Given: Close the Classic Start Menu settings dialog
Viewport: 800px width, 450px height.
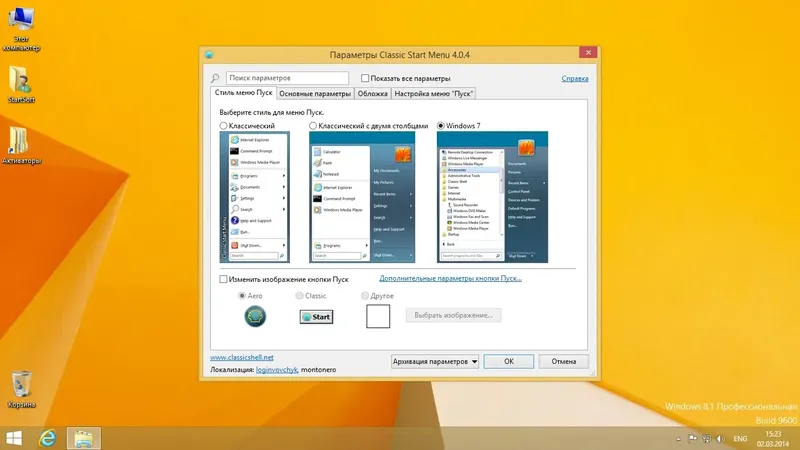Looking at the screenshot, I should pyautogui.click(x=588, y=53).
